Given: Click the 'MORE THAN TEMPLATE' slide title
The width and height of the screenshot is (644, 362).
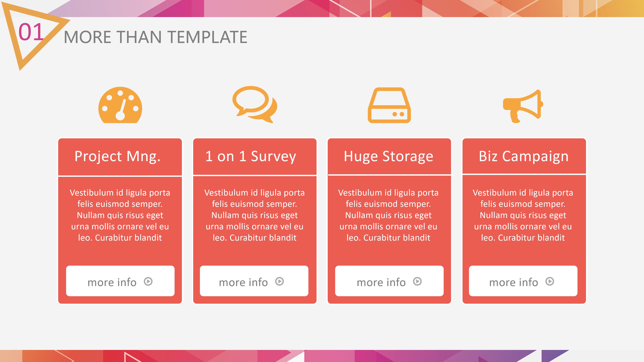Looking at the screenshot, I should click(155, 37).
